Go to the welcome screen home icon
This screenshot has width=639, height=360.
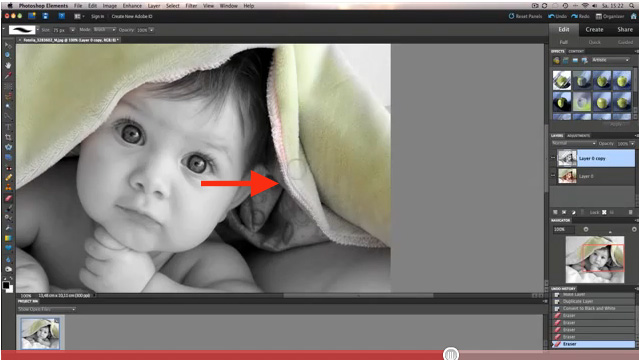pyautogui.click(x=634, y=16)
